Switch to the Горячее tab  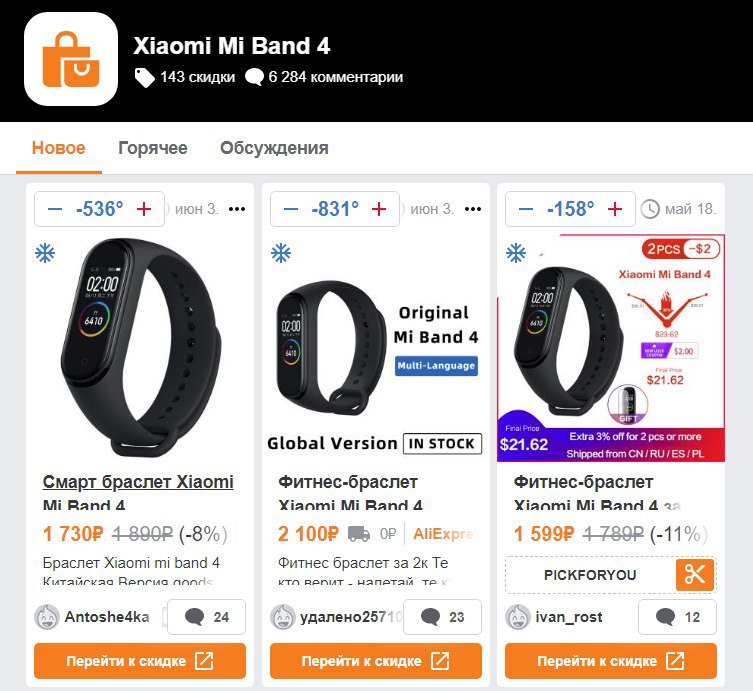(x=153, y=148)
